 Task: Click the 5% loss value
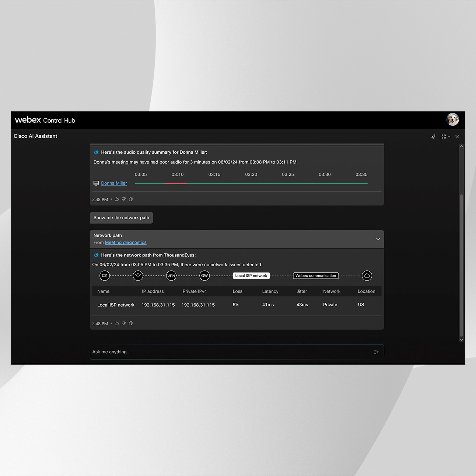coord(236,305)
